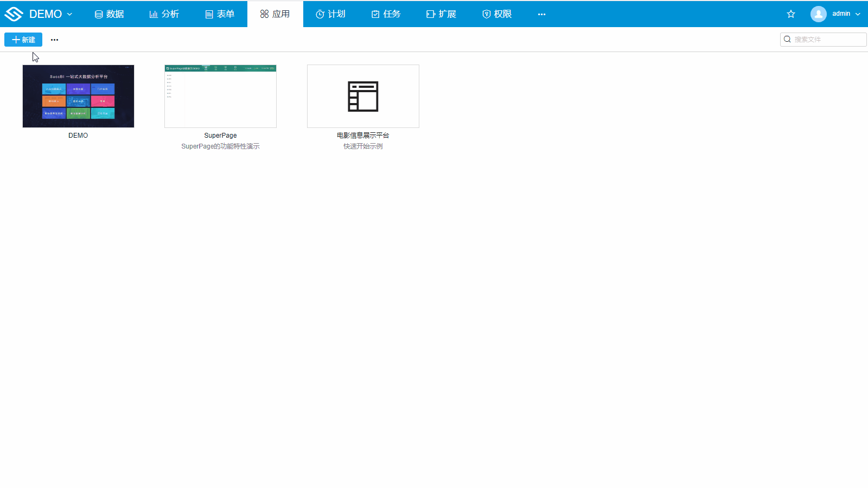868x488 pixels.
Task: Open more options next to 新建 button
Action: pos(54,39)
